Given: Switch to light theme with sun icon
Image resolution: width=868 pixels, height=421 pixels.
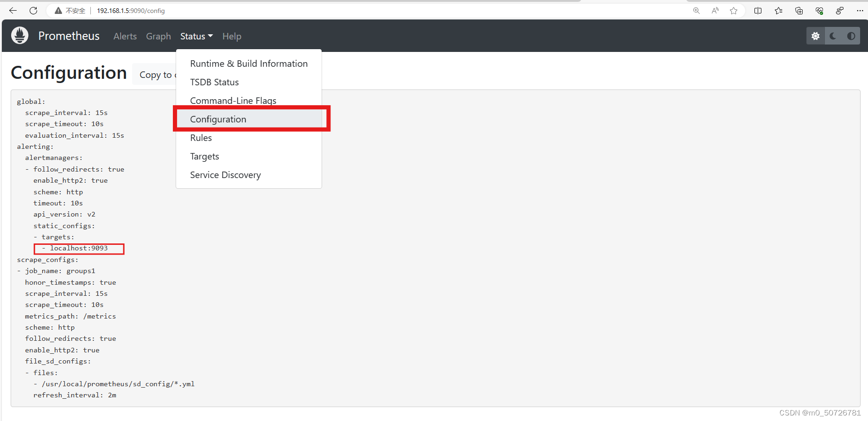Looking at the screenshot, I should click(816, 36).
